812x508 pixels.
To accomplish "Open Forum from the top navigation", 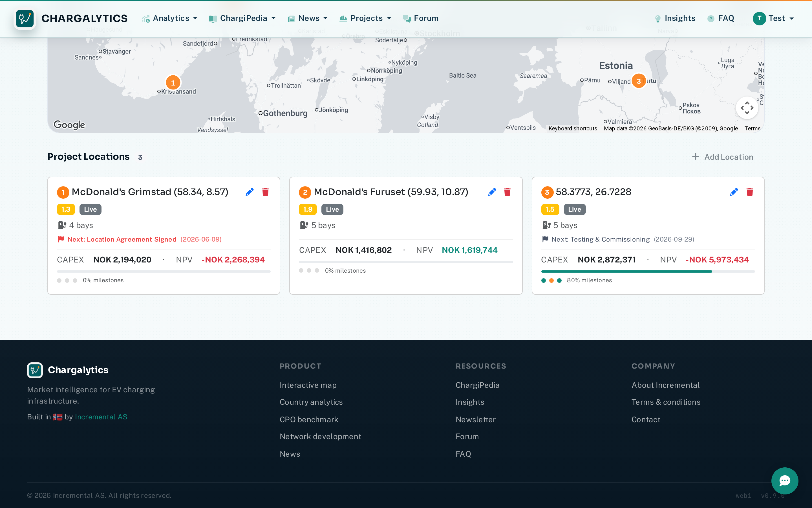I will click(421, 18).
